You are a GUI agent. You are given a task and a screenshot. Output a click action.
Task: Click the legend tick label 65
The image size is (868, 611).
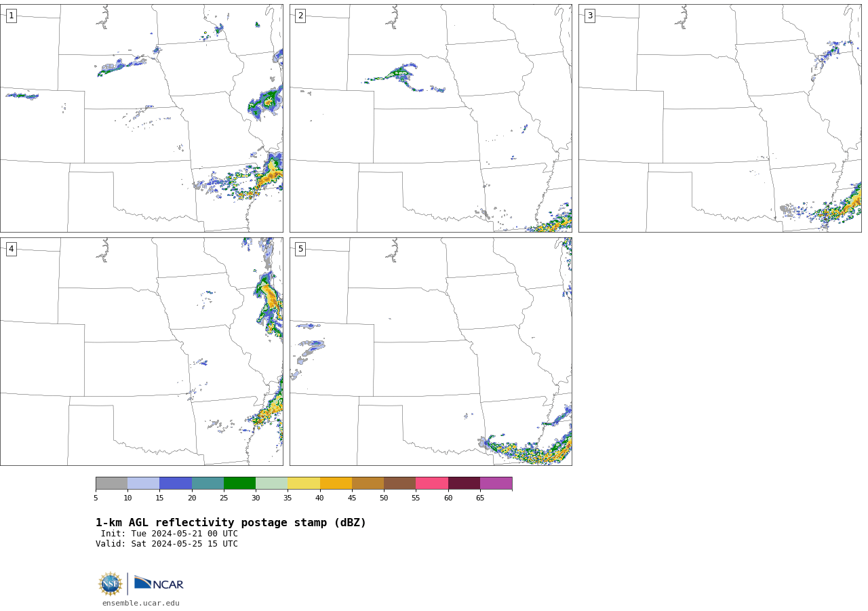[480, 498]
